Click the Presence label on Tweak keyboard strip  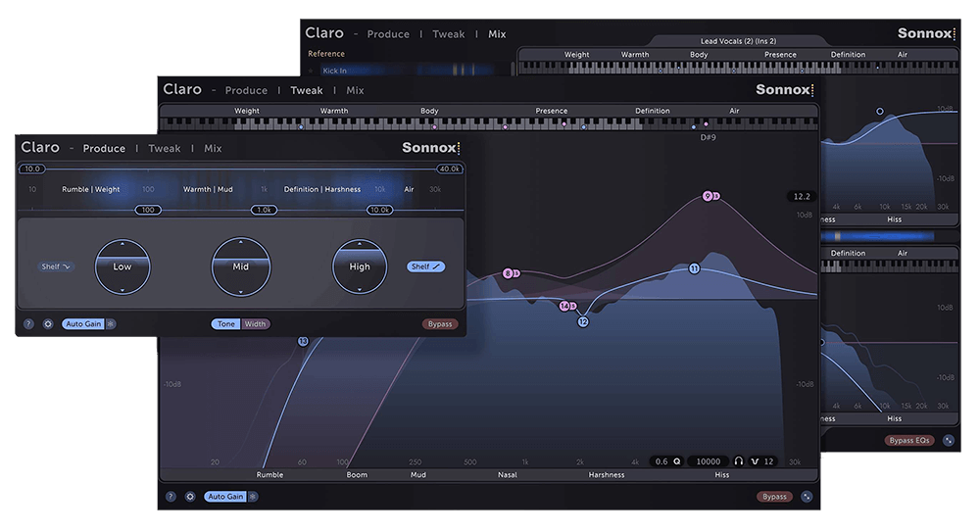click(551, 111)
